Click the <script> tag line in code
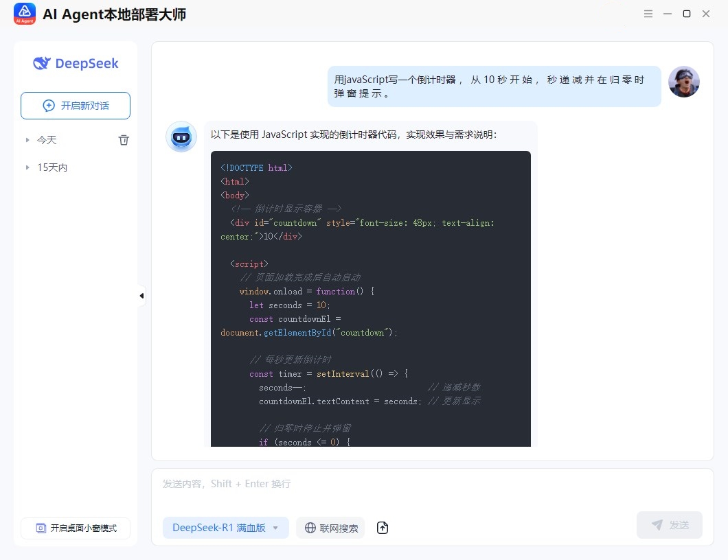The image size is (728, 560). (249, 264)
